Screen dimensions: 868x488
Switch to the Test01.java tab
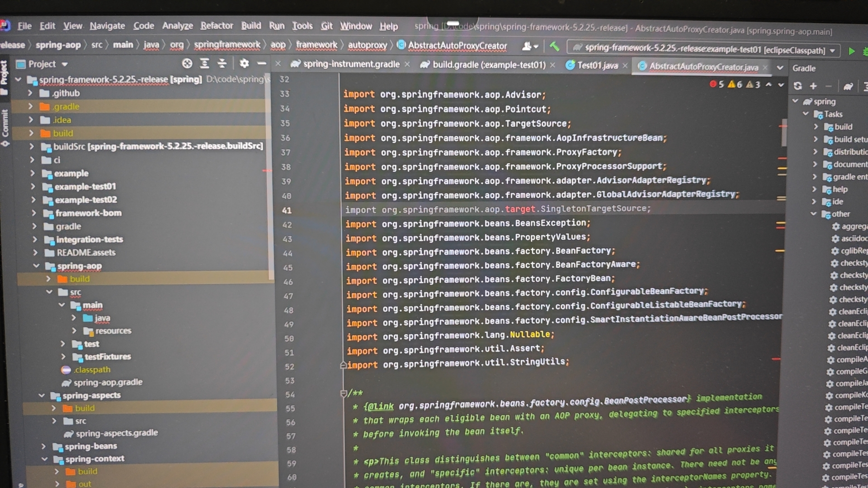tap(597, 66)
